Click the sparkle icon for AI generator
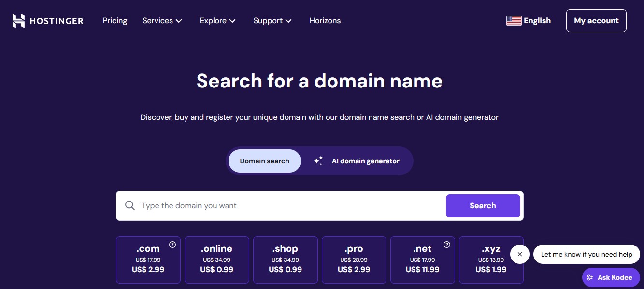 [318, 161]
